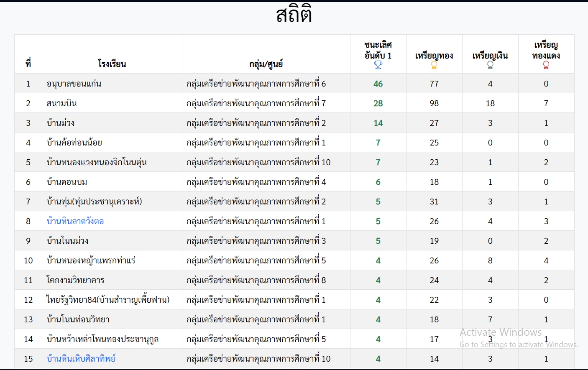Click the blue trophy icon in header
Screen dimensions: 588x370
click(378, 65)
